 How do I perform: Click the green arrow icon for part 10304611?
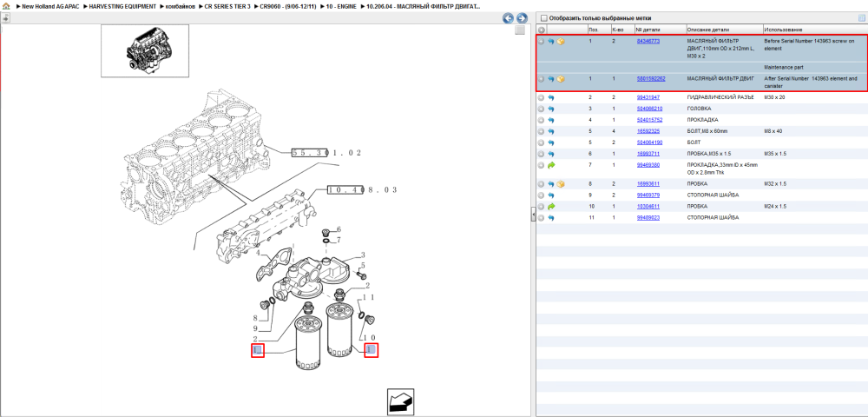pos(551,207)
